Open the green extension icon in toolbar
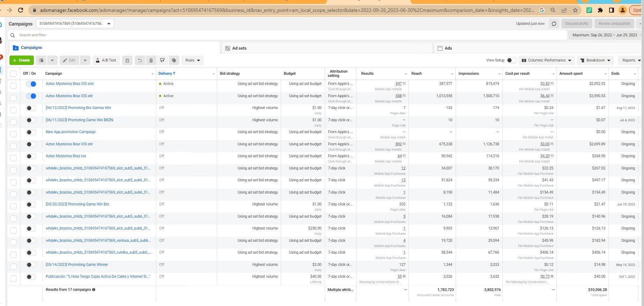This screenshot has height=306, width=644. coord(589,10)
